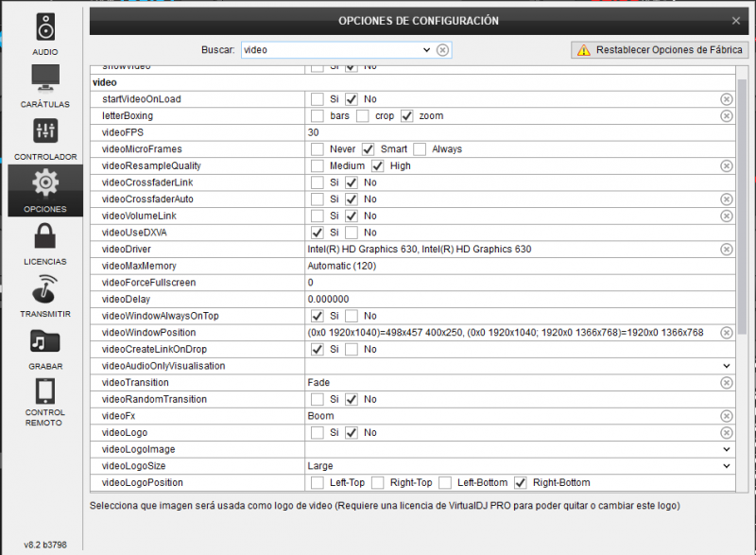The image size is (756, 555).
Task: Set videoMicroFrames to Always
Action: point(420,149)
